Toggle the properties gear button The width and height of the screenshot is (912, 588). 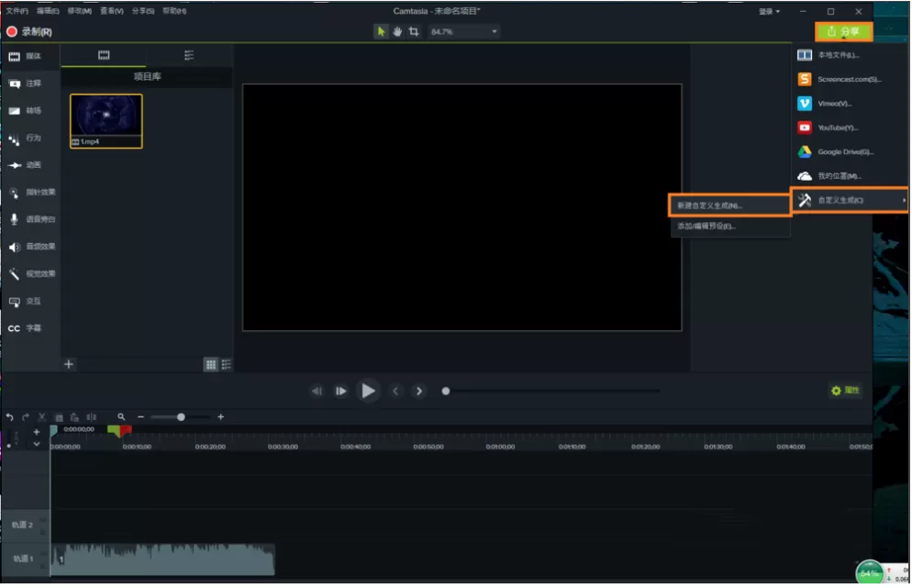tap(846, 390)
